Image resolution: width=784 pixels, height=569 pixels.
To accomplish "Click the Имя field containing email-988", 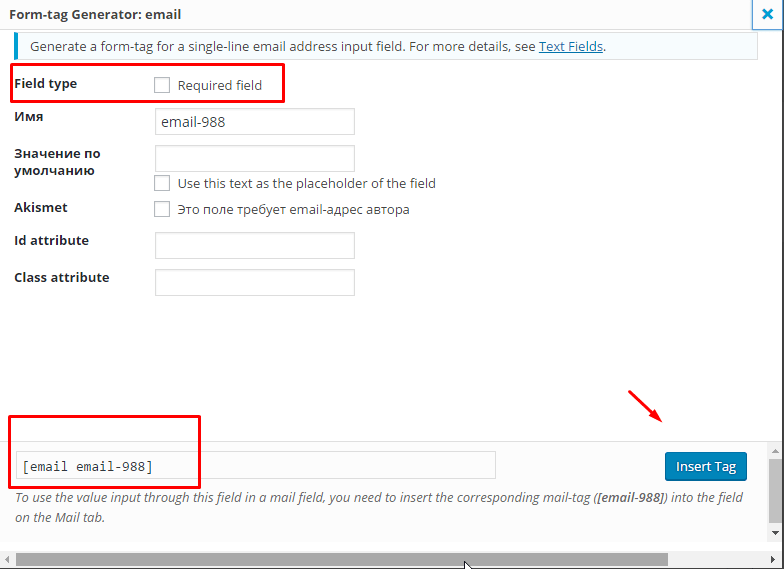I will [x=255, y=122].
